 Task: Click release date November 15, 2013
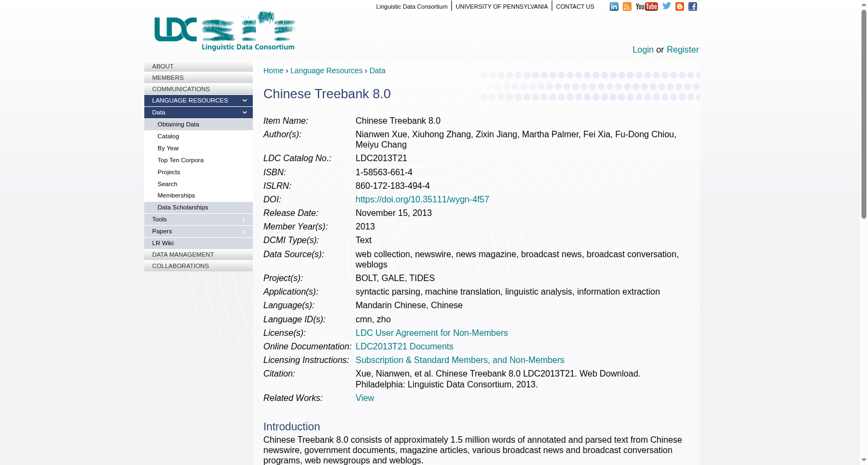point(393,213)
